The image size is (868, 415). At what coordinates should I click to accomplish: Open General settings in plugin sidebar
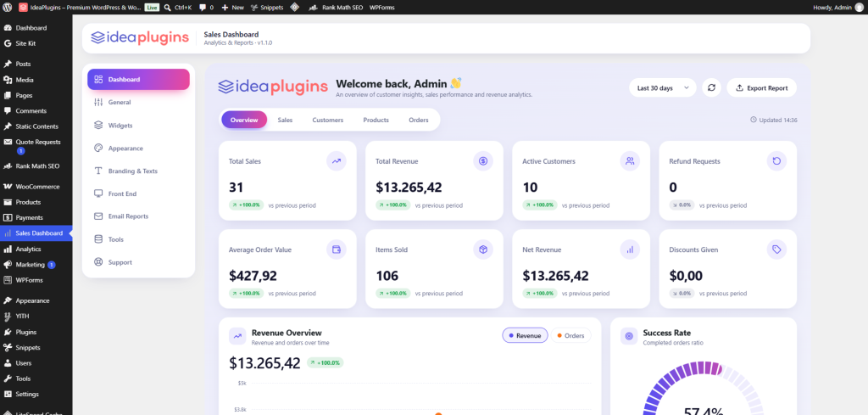138,102
